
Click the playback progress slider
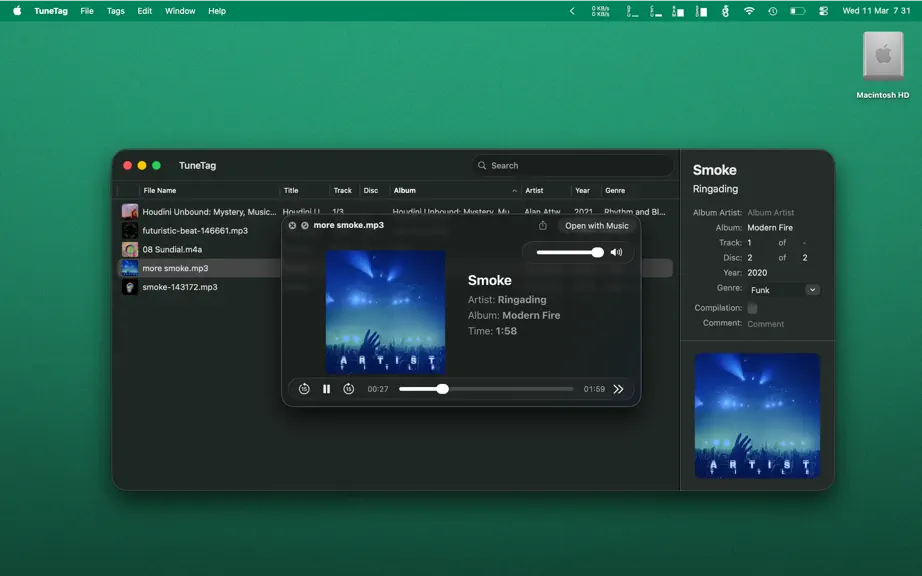[x=486, y=389]
